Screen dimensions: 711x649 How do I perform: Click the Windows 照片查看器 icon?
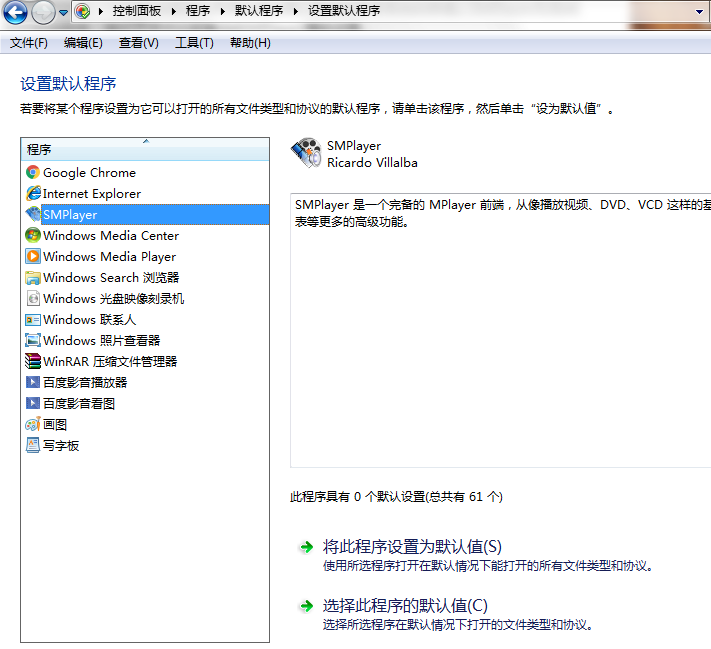pos(33,340)
